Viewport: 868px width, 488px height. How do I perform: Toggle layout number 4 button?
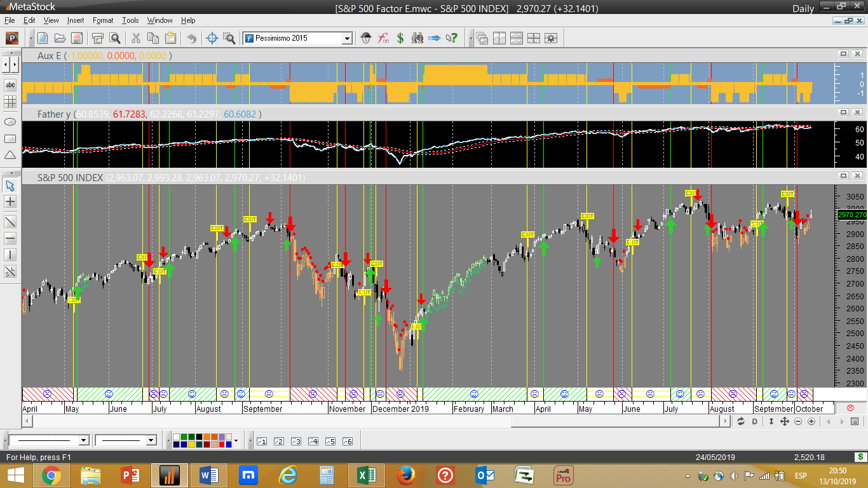[313, 441]
